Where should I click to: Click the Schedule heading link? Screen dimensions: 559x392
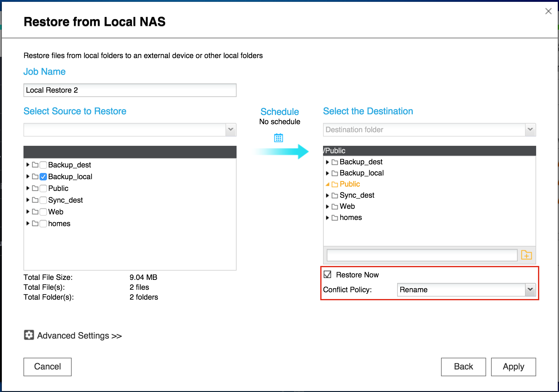[279, 112]
